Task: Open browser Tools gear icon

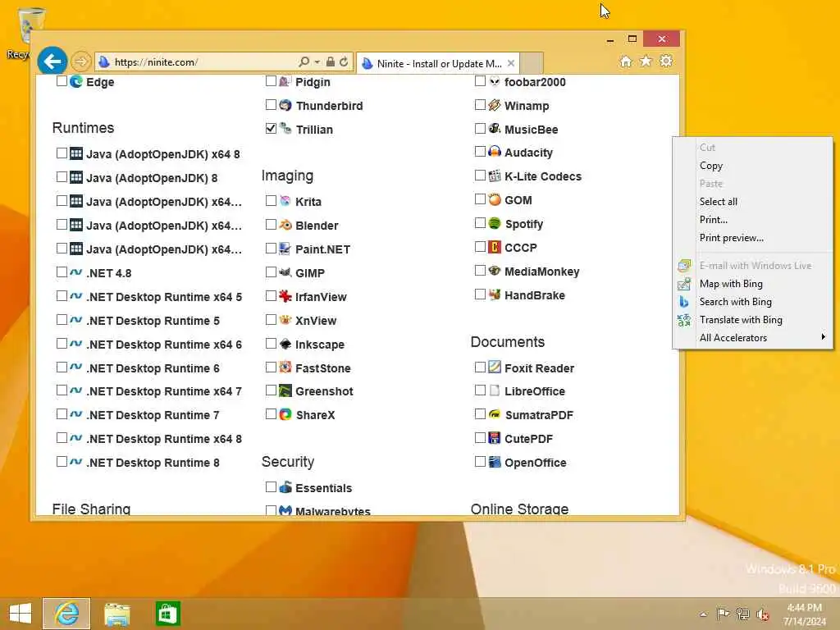Action: point(666,62)
